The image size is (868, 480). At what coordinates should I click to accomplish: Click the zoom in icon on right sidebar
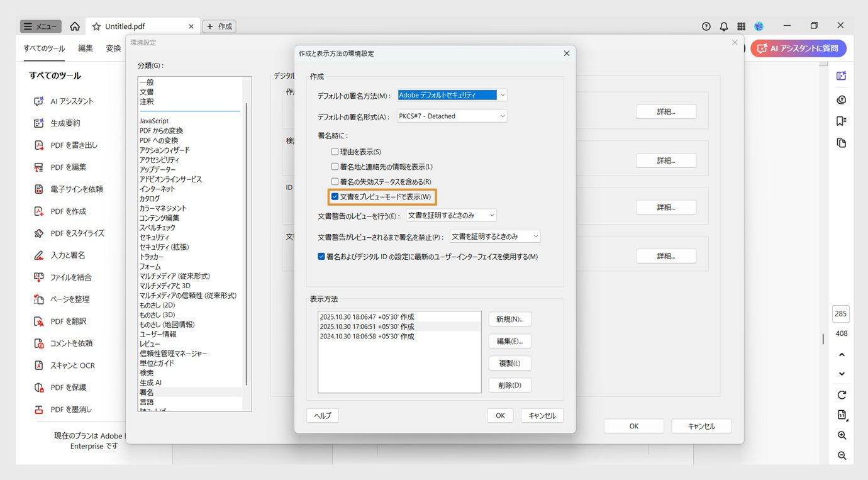point(841,435)
